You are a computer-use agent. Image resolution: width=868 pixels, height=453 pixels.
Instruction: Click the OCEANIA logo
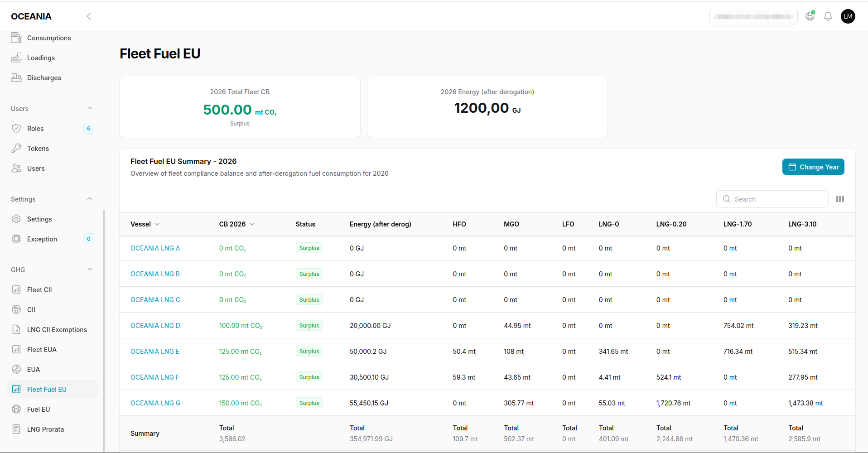31,16
